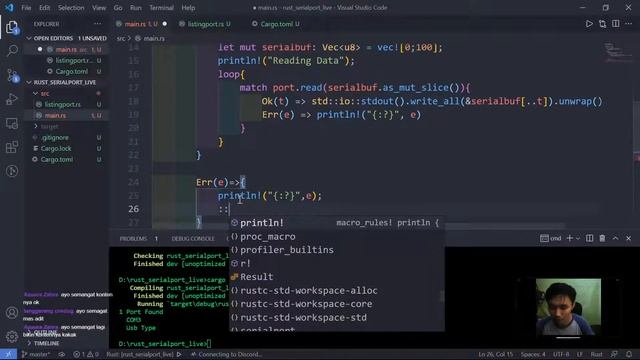The width and height of the screenshot is (640, 360).
Task: Open the Manage gear settings
Action: pyautogui.click(x=12, y=336)
